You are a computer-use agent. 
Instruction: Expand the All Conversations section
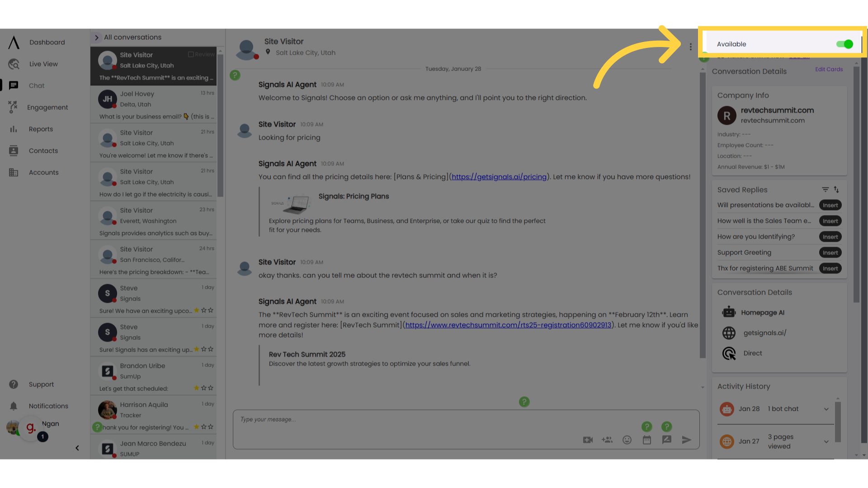pos(97,37)
